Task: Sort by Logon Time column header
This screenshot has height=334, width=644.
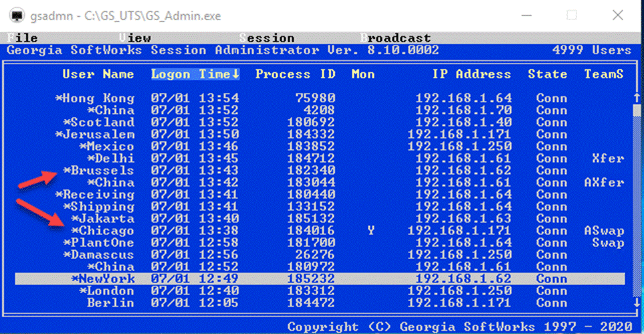Action: [195, 74]
